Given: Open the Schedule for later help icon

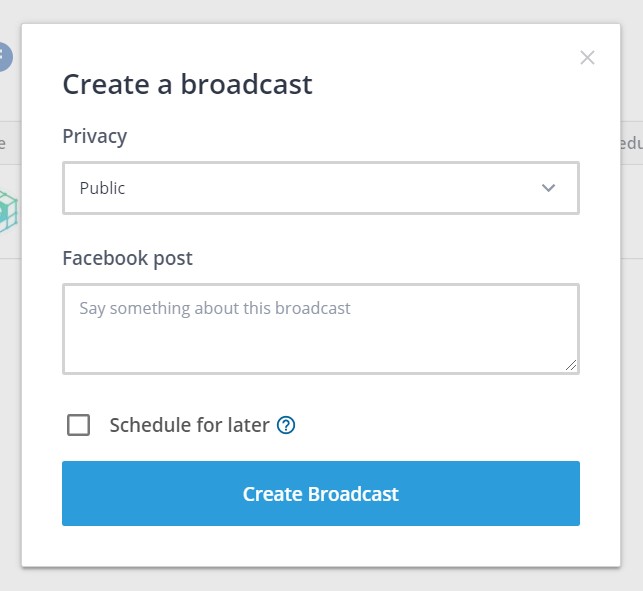Looking at the screenshot, I should click(x=286, y=425).
